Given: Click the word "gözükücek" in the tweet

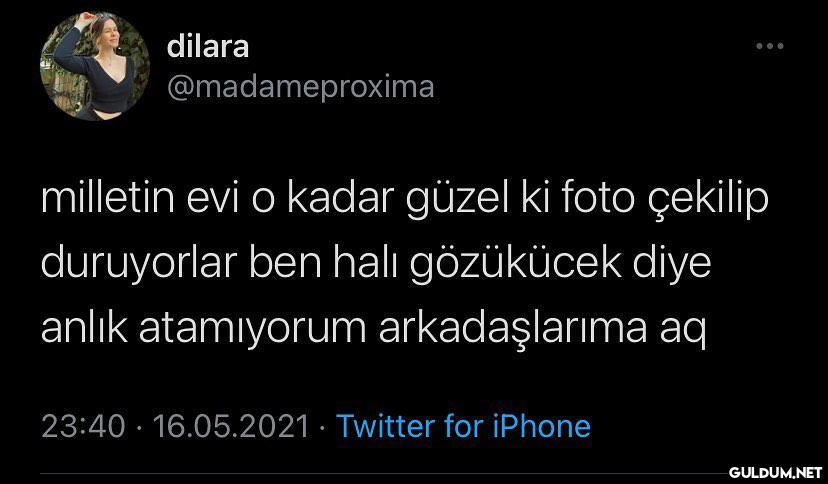Looking at the screenshot, I should pyautogui.click(x=516, y=265).
